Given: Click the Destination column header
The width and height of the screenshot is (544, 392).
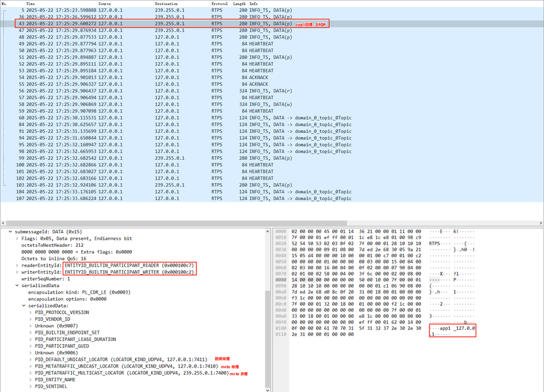Looking at the screenshot, I should pyautogui.click(x=168, y=4).
